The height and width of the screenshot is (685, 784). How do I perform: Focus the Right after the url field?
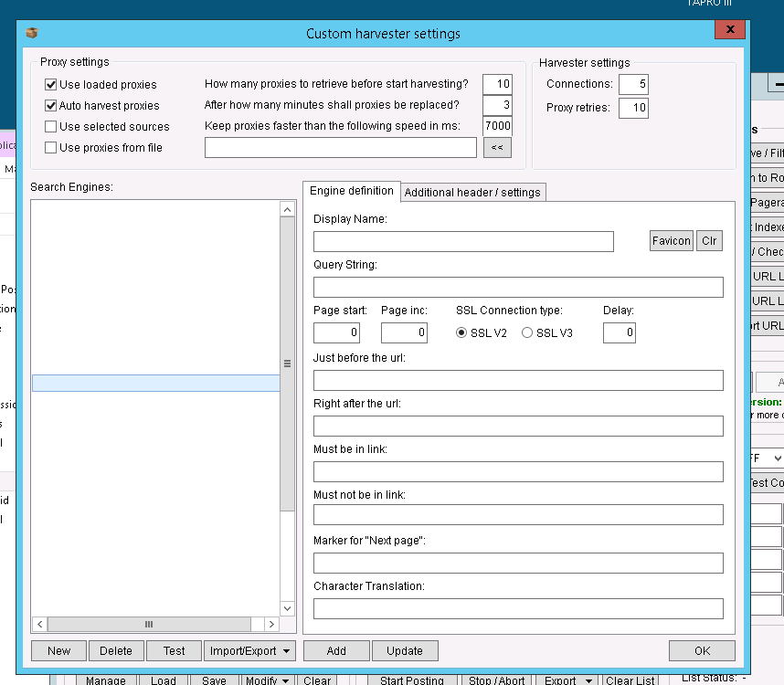tap(518, 426)
